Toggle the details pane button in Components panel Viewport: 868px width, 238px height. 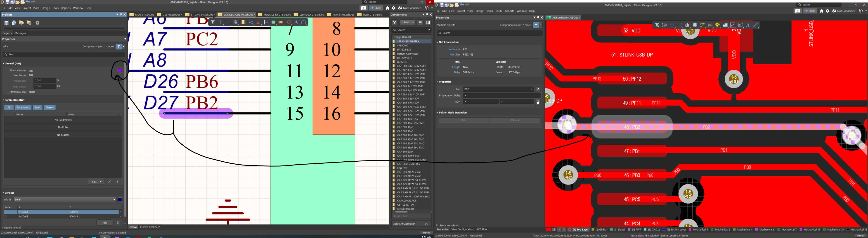click(428, 23)
